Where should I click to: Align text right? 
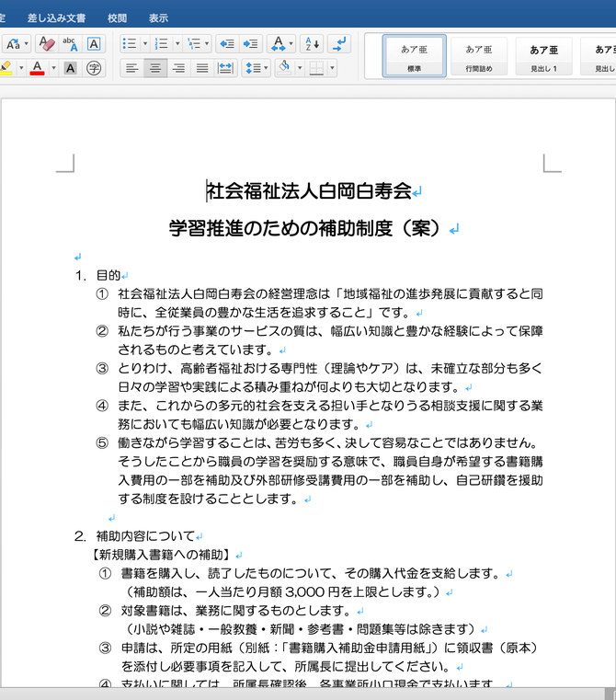coord(178,68)
